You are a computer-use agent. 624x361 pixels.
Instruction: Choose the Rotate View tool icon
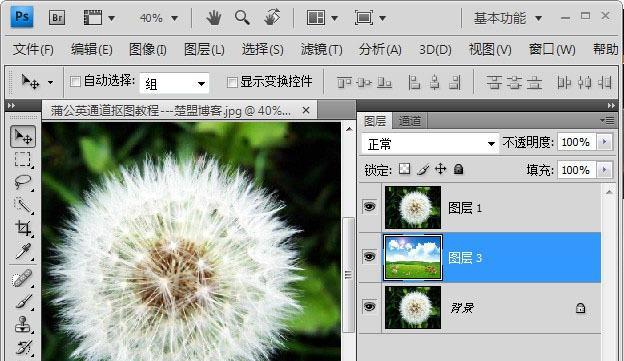tap(272, 18)
